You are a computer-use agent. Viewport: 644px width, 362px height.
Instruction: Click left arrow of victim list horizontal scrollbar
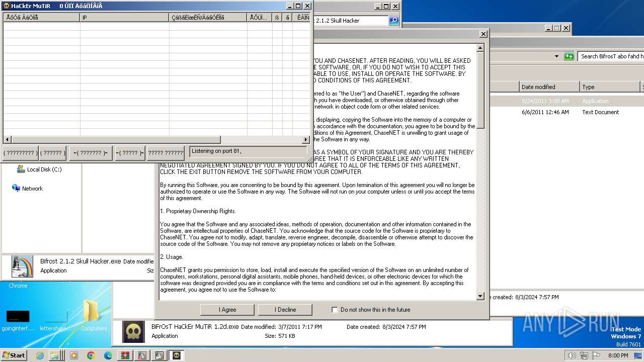[7, 139]
